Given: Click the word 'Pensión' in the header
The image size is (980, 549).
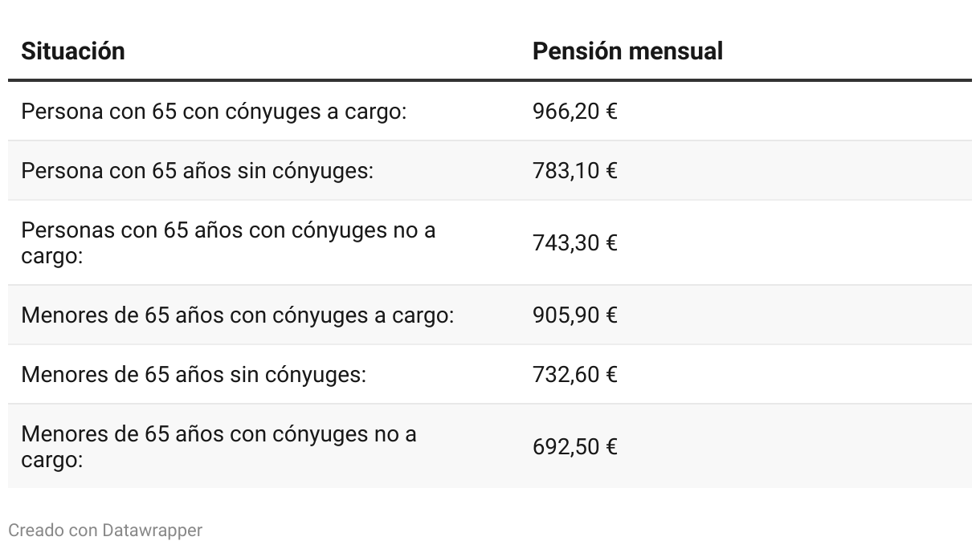Looking at the screenshot, I should point(578,51).
